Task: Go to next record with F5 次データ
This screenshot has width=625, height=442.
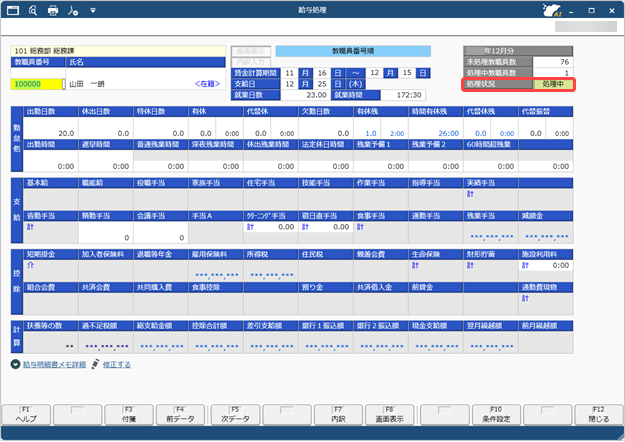Action: (x=234, y=415)
